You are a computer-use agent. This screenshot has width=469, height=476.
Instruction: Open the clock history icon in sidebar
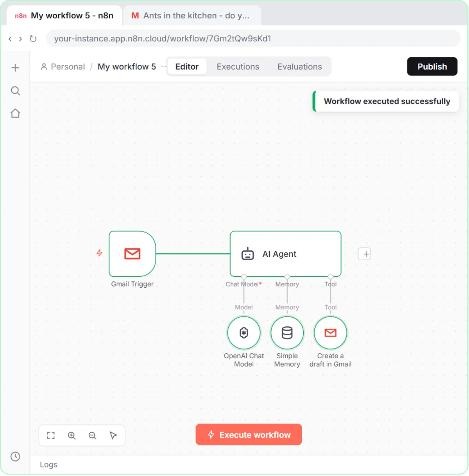point(15,456)
